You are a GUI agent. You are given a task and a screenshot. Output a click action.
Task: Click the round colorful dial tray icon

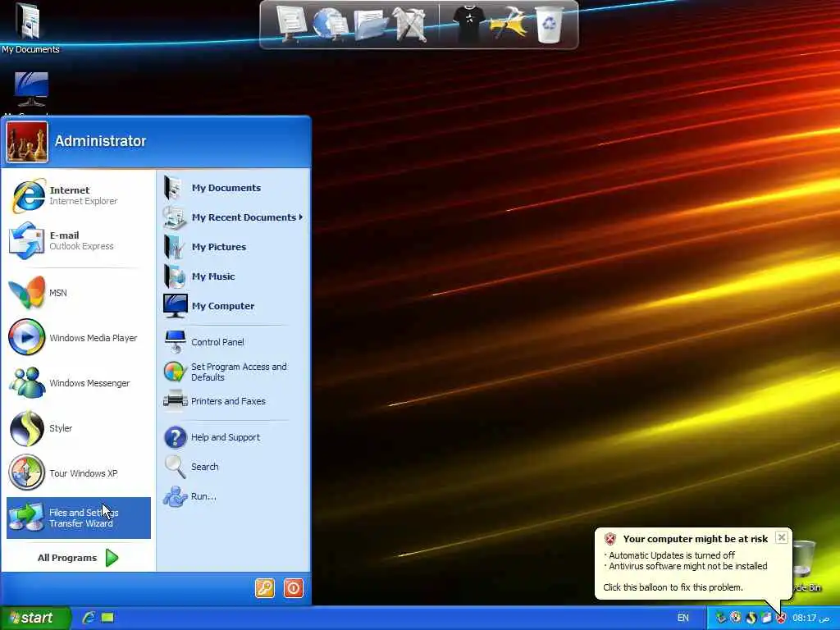(x=736, y=618)
